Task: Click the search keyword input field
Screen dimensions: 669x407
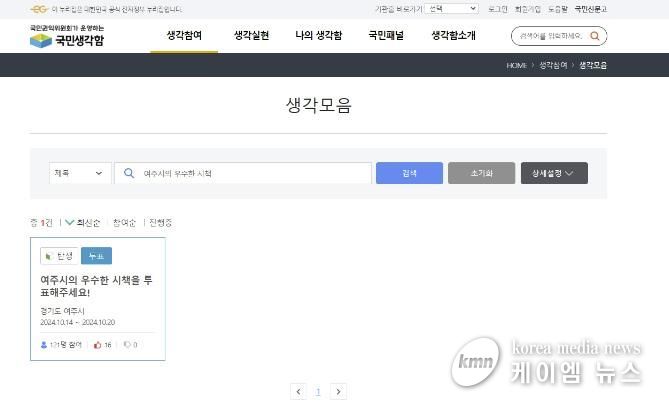Action: (243, 173)
